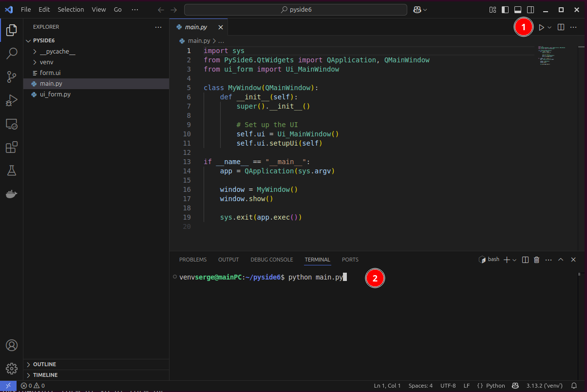Click the Spaces: 4 indentation setting
587x392 pixels.
pyautogui.click(x=420, y=386)
